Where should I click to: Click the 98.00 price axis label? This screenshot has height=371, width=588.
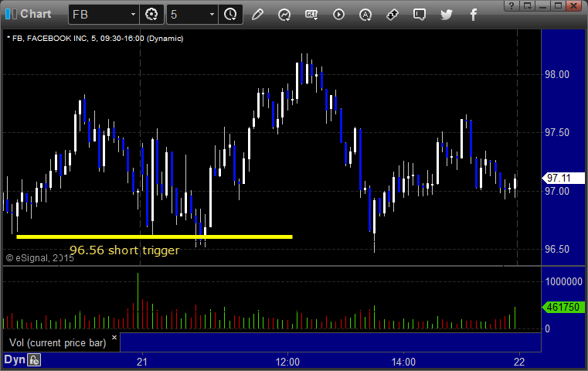557,75
